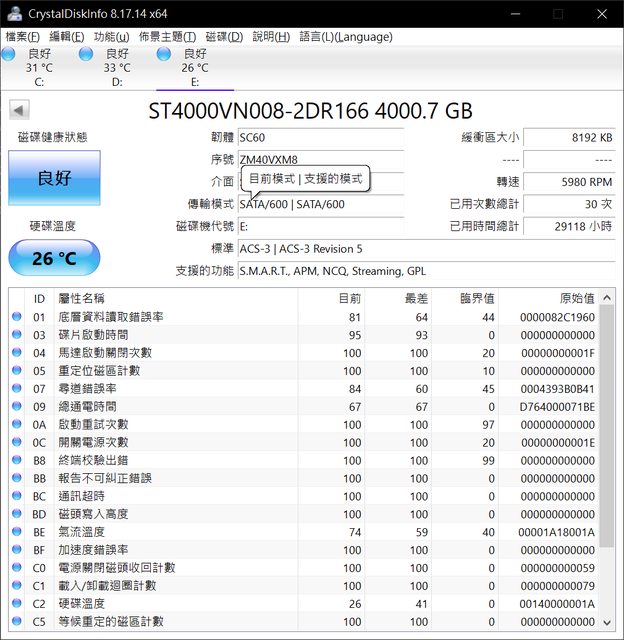Click the 良好 health status button
This screenshot has height=640, width=624.
point(54,178)
